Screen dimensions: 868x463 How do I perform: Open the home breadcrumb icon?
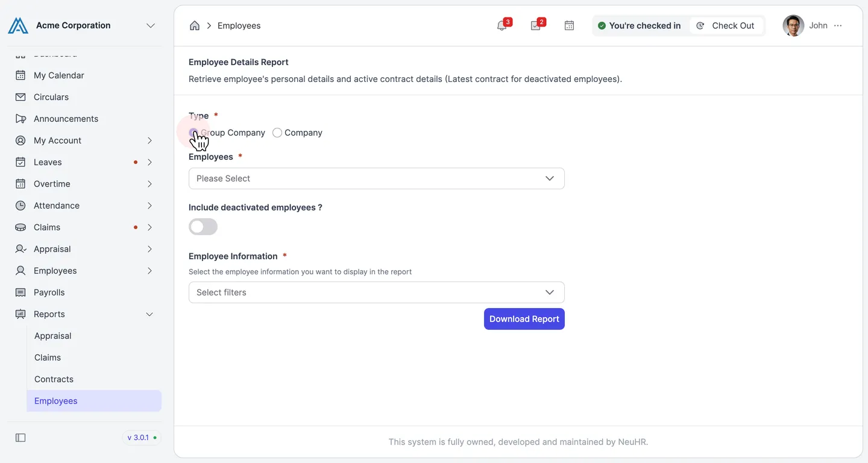(x=195, y=25)
